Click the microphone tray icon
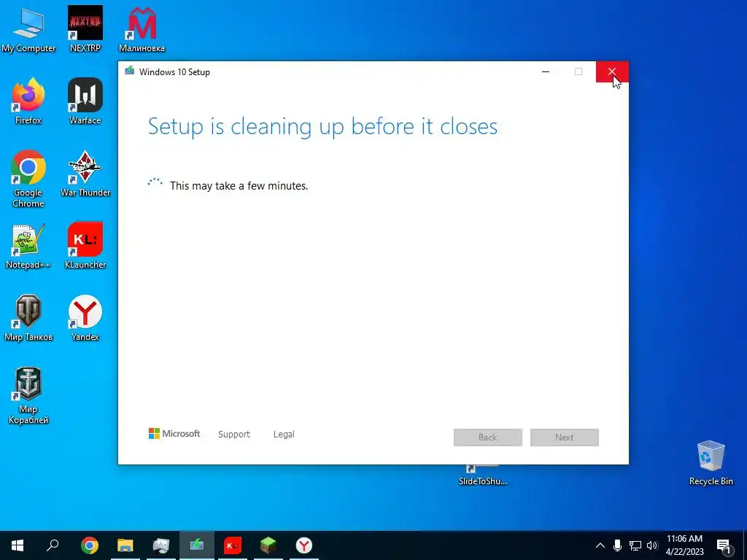Image resolution: width=747 pixels, height=560 pixels. (617, 545)
